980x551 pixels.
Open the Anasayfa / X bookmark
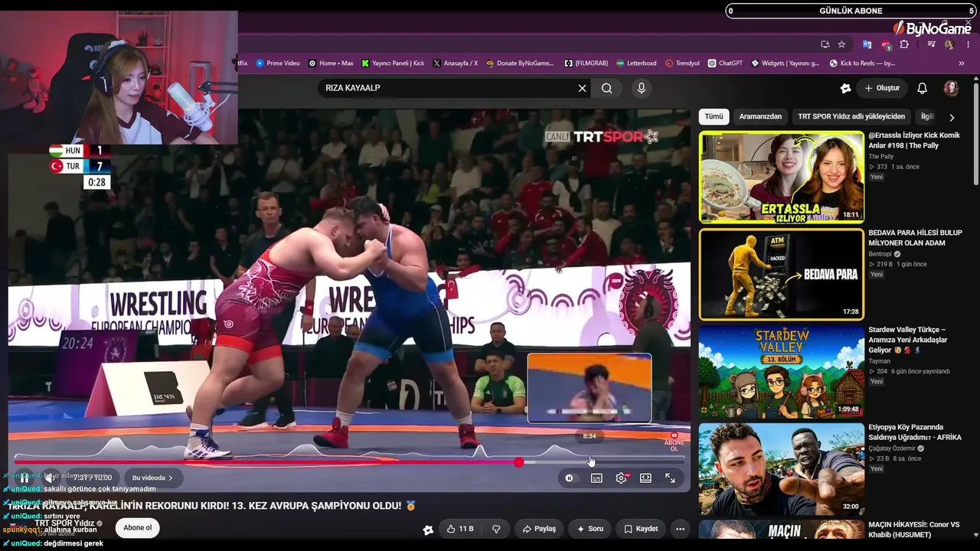point(455,64)
